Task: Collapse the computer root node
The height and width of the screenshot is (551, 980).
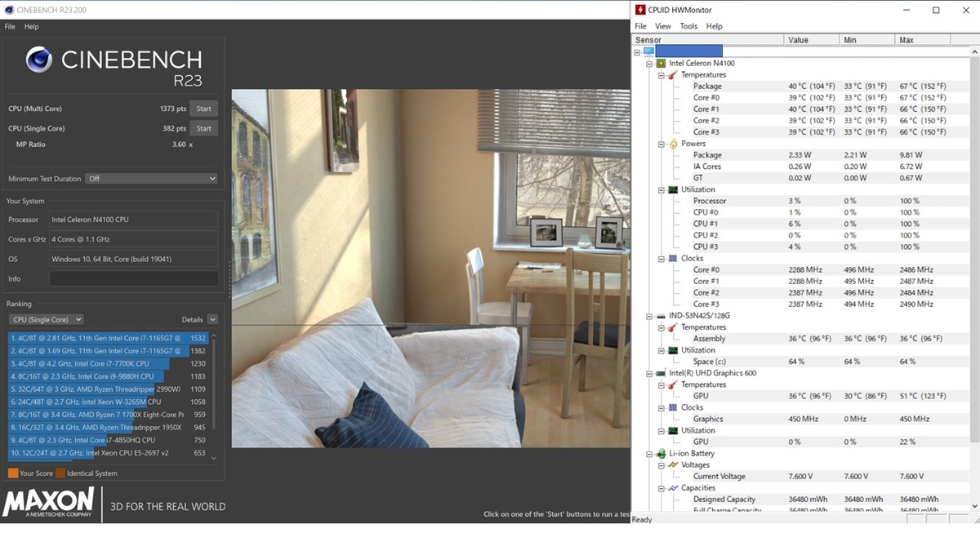Action: pyautogui.click(x=637, y=51)
